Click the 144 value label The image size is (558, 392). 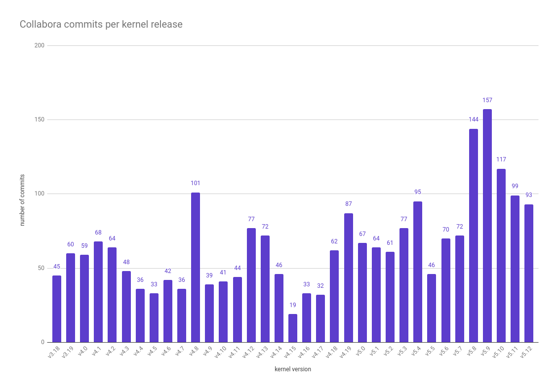coord(473,119)
